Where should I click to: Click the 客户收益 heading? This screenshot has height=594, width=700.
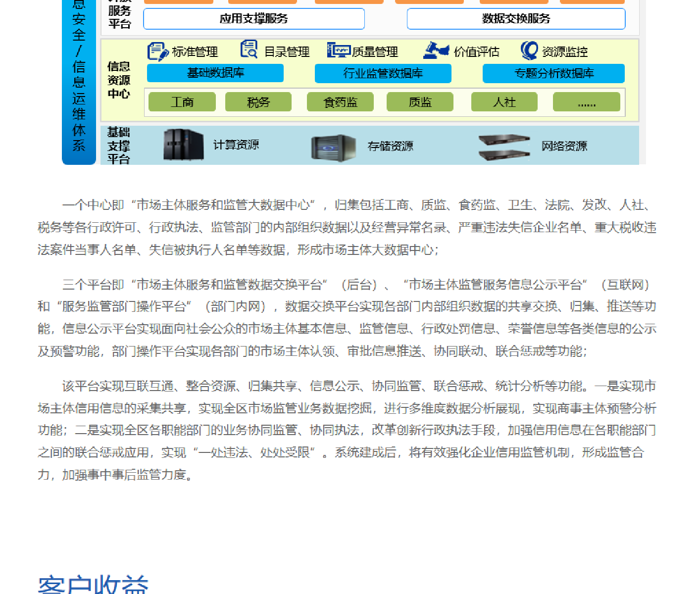[93, 585]
